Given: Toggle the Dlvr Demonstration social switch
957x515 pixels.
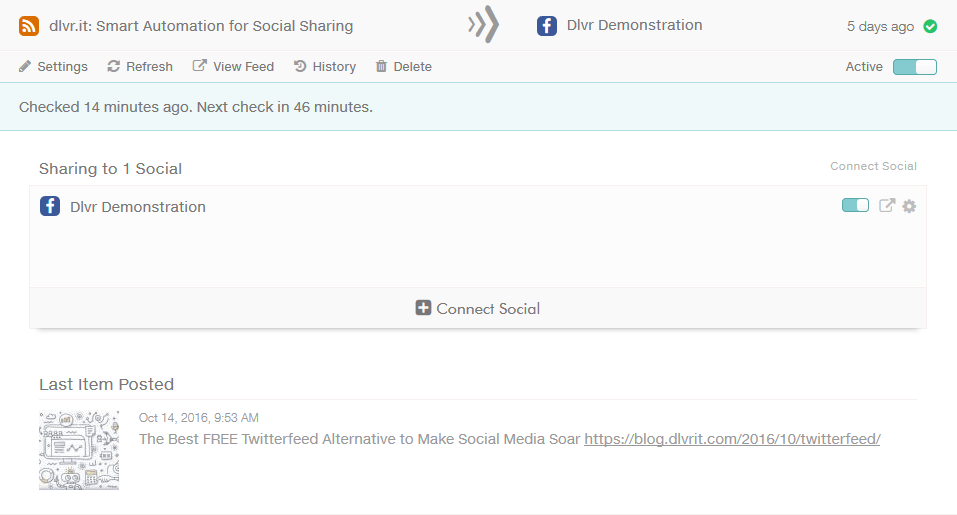Looking at the screenshot, I should pyautogui.click(x=855, y=205).
